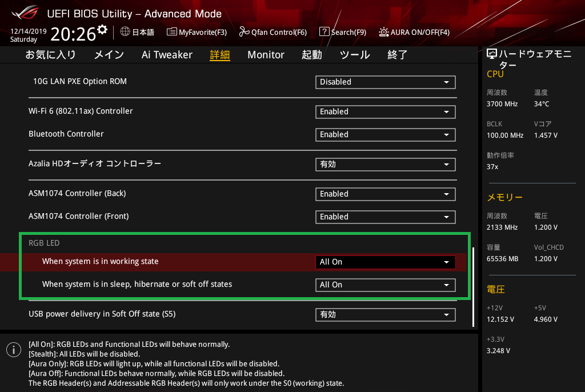Expand Azalia HD audio controller dropdown
This screenshot has height=392, width=585.
pos(386,165)
